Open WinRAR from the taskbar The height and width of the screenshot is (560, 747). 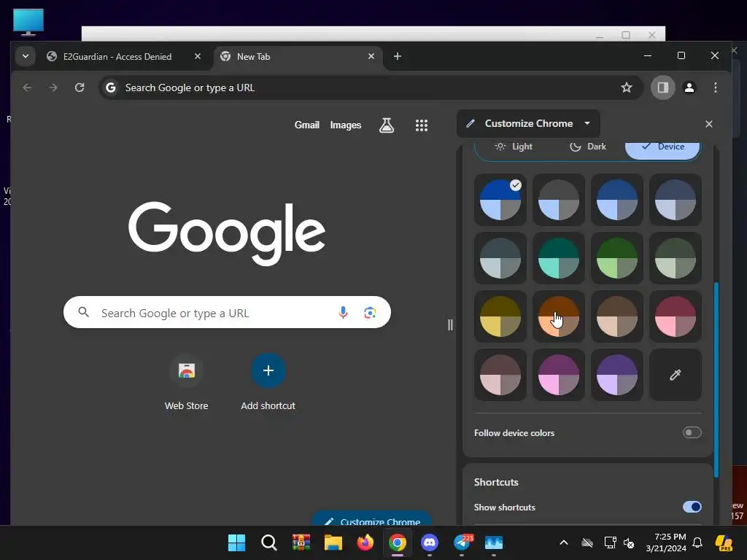pyautogui.click(x=301, y=542)
